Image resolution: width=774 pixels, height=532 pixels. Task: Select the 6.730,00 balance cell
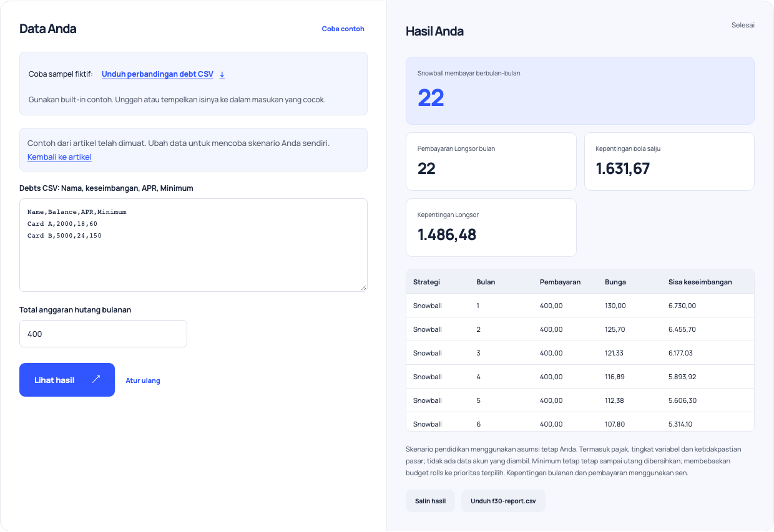[682, 306]
